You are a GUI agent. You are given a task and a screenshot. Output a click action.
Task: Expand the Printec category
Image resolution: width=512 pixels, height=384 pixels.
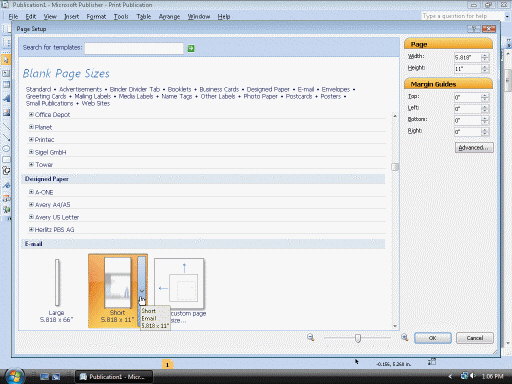31,139
